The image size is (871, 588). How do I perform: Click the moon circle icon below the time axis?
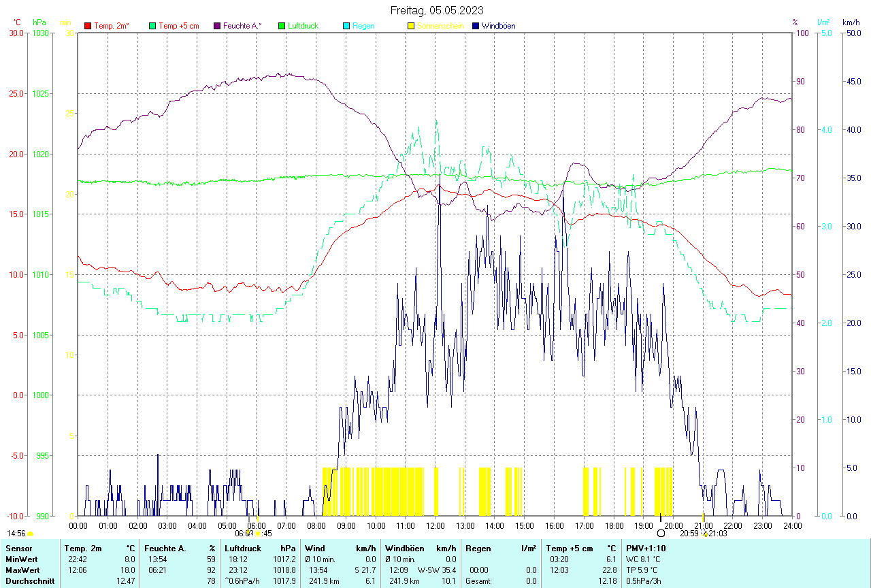pos(661,534)
